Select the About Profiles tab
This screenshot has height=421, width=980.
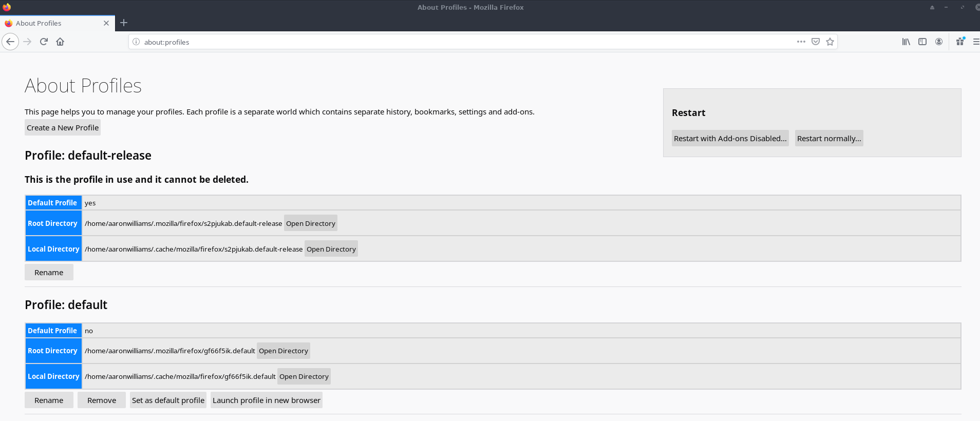[x=51, y=23]
